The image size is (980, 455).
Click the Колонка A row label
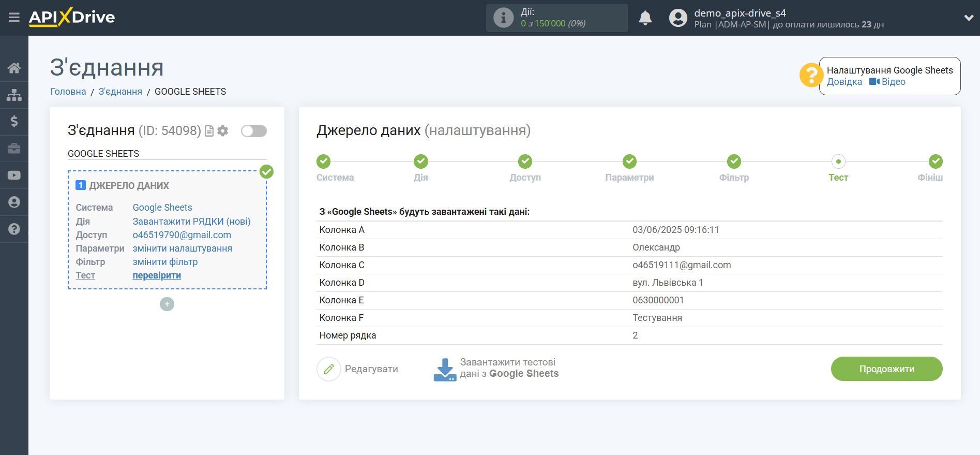[342, 230]
